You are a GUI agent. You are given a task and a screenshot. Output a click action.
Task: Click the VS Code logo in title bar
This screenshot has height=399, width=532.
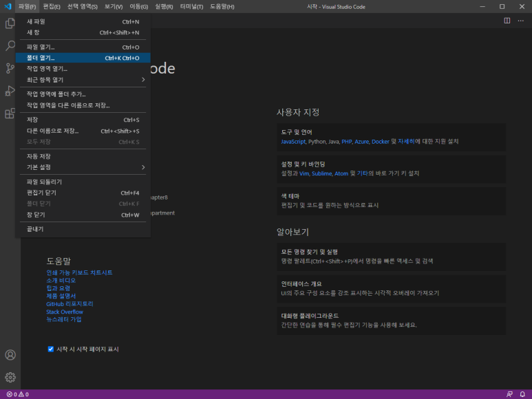(8, 6)
